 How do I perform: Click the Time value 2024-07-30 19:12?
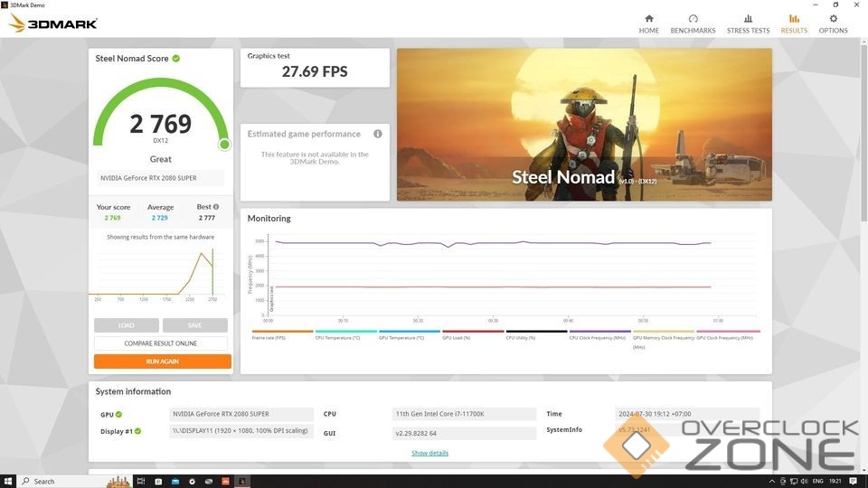click(x=686, y=414)
